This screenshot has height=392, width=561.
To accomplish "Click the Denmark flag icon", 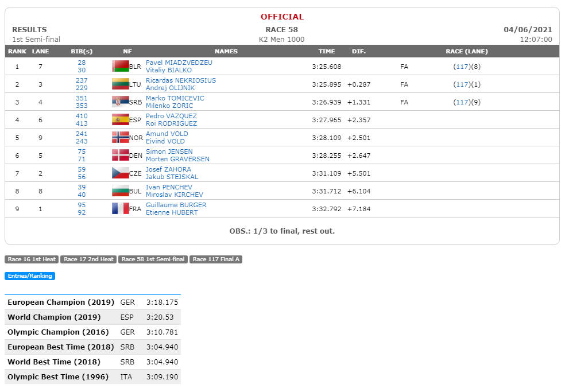I will (x=120, y=156).
